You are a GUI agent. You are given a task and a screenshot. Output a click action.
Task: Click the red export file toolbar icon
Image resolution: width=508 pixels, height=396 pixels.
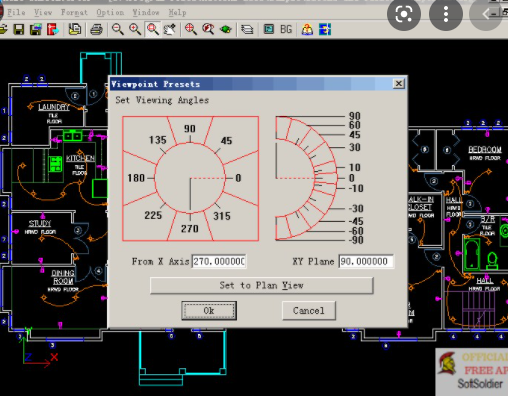[53, 30]
